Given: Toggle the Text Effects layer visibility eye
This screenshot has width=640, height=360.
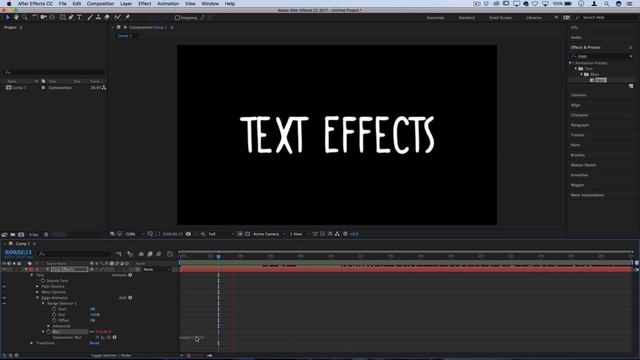Looking at the screenshot, I should click(4, 269).
